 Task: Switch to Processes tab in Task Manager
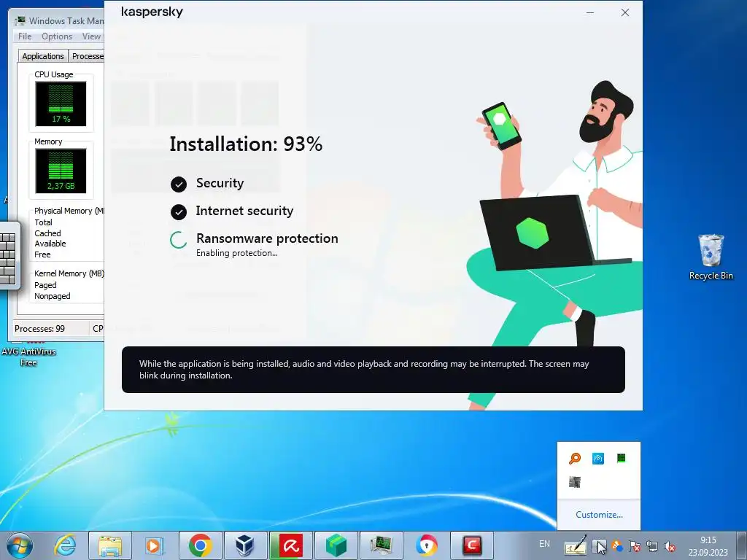[x=88, y=56]
